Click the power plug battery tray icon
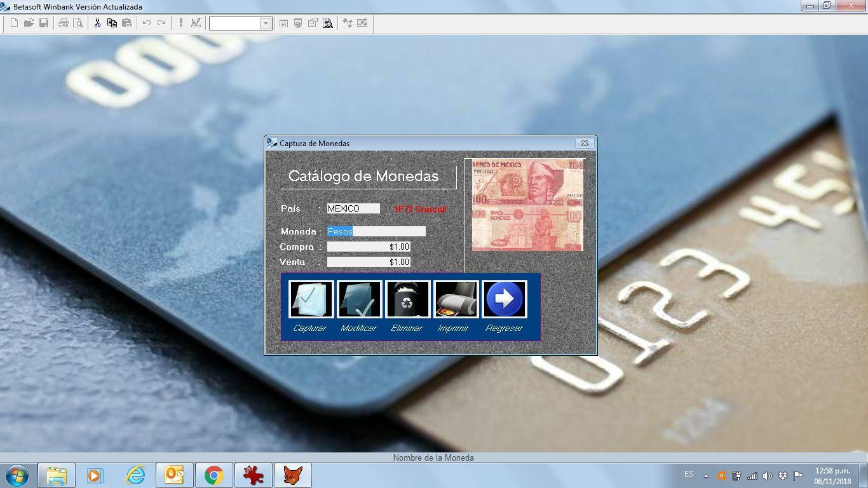This screenshot has width=868, height=488. click(x=736, y=475)
